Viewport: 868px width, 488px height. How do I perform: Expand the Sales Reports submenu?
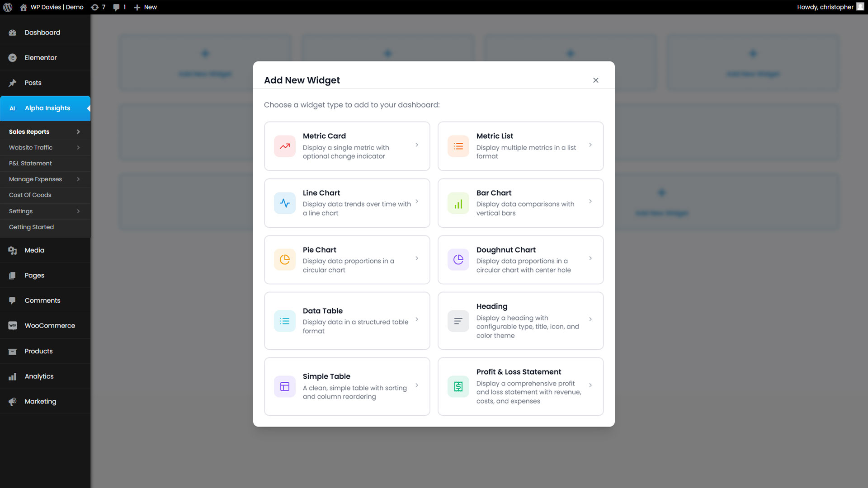78,131
